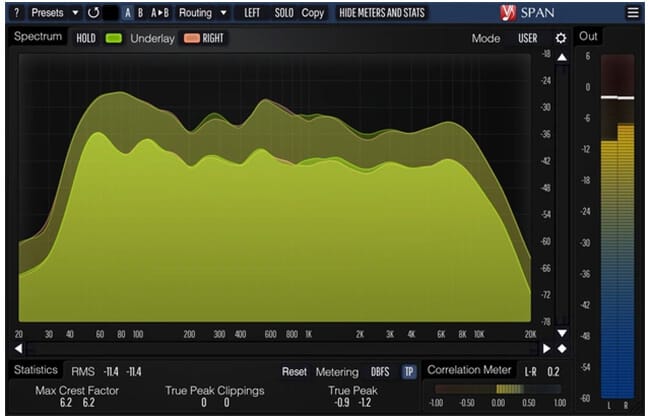Select the LEFT channel group
Image resolution: width=650 pixels, height=418 pixels.
pos(252,13)
